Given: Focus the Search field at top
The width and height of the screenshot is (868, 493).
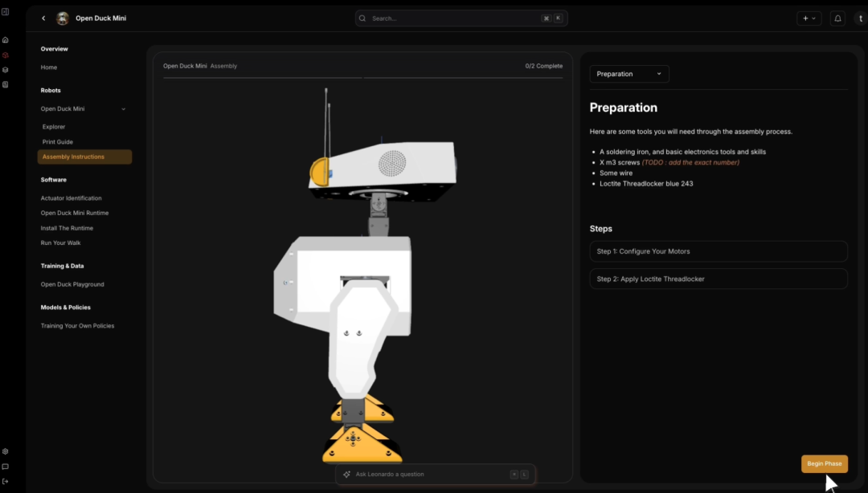Looking at the screenshot, I should click(x=461, y=18).
